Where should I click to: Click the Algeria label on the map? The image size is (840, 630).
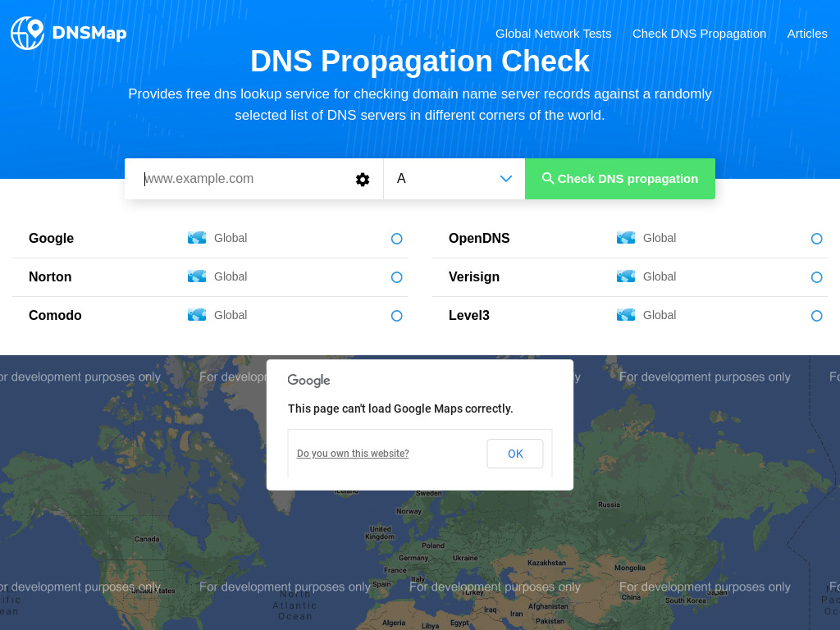(x=394, y=623)
